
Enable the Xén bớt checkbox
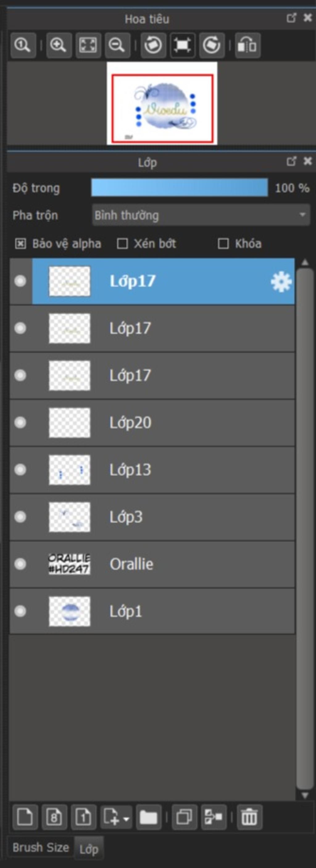[x=122, y=244]
